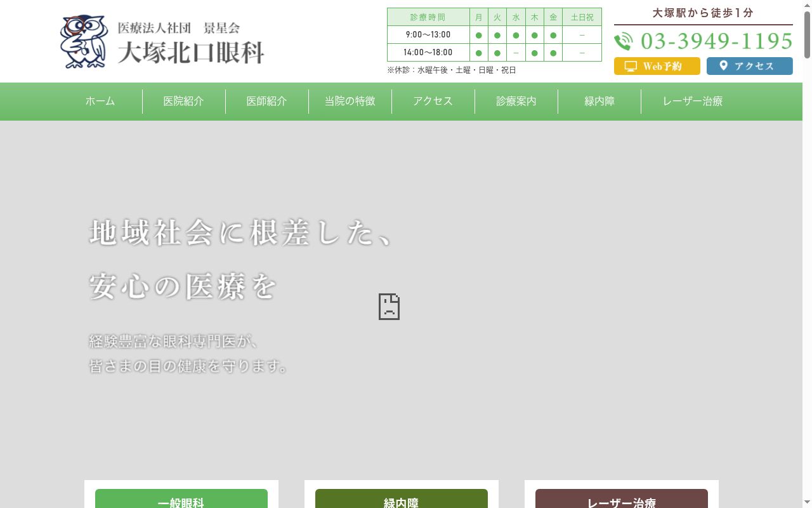The image size is (812, 508).
Task: Click the scrollbar down arrow
Action: pyautogui.click(x=807, y=503)
